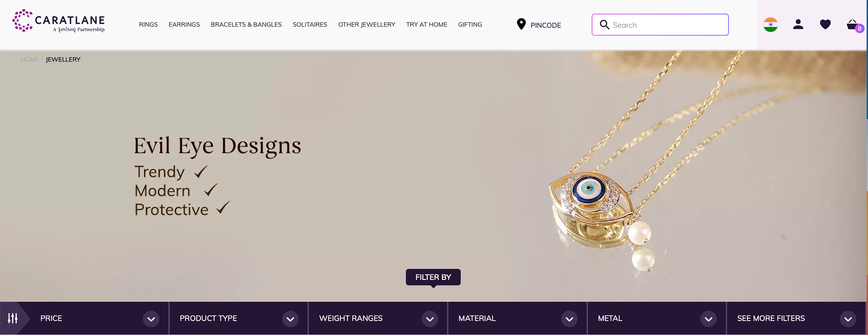Click the CaratLane logo
Screen dimensions: 868x335
tap(59, 21)
